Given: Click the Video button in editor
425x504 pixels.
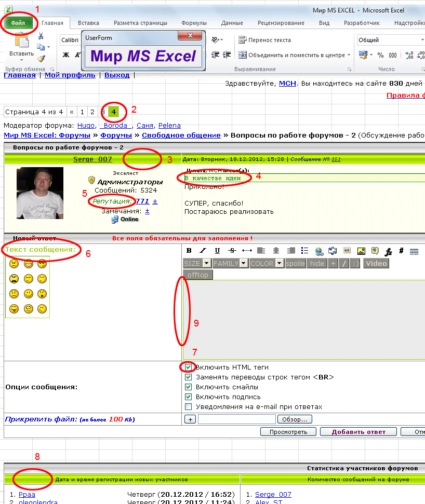Looking at the screenshot, I should [x=376, y=263].
